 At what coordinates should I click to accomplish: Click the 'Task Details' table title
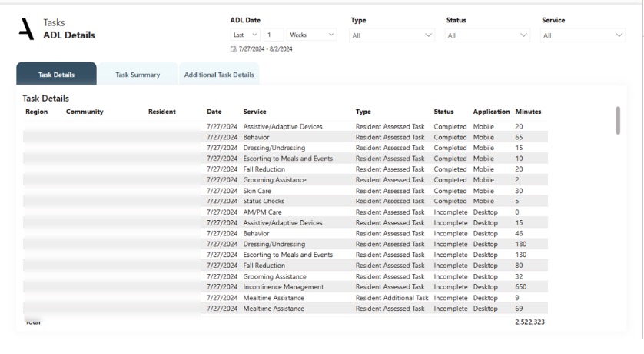[x=45, y=99]
